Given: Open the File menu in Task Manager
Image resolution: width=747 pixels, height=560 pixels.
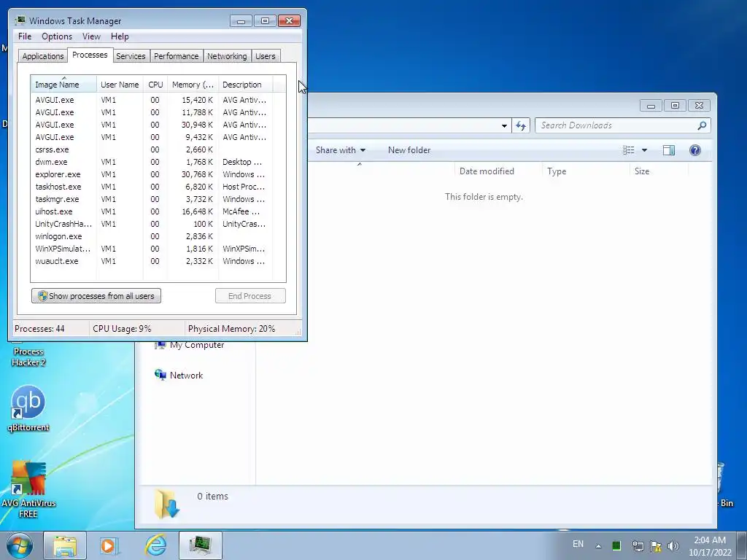Looking at the screenshot, I should [x=25, y=36].
